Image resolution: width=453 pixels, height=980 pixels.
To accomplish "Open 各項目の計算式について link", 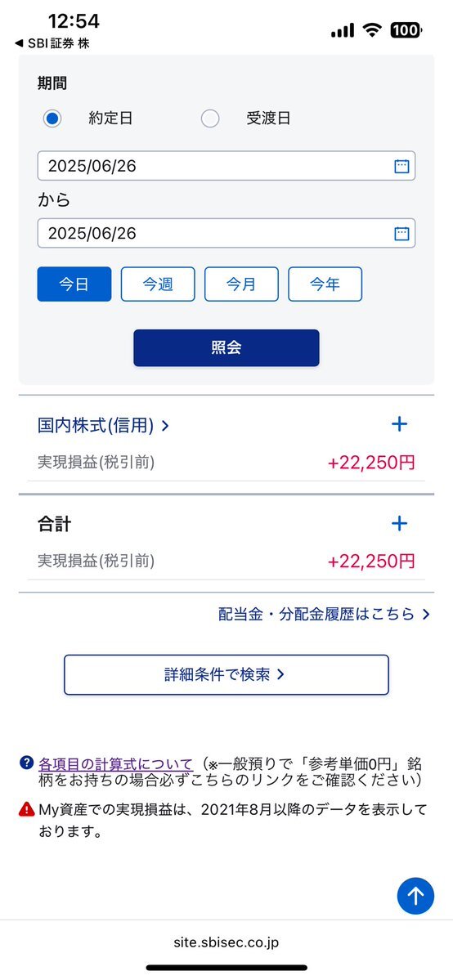I will click(x=116, y=763).
